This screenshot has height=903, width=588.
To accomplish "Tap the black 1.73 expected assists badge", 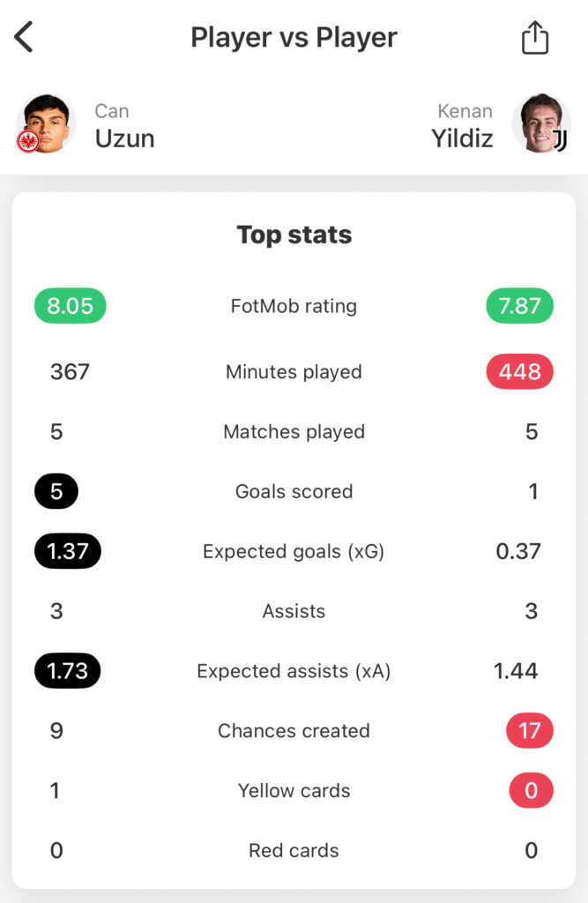I will [68, 671].
